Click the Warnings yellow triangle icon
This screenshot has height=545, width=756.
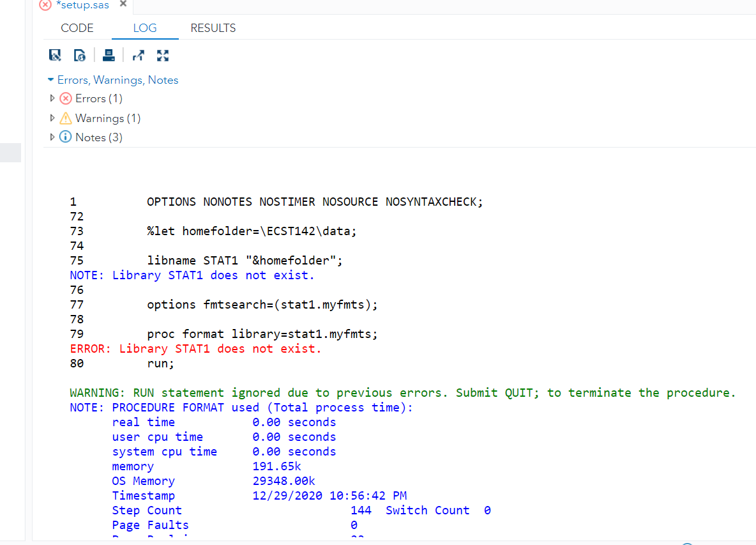click(x=64, y=118)
